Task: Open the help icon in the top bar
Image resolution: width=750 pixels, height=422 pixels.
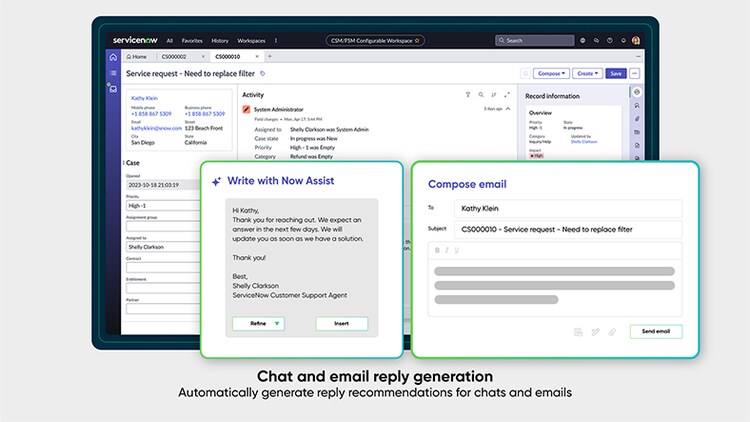Action: [609, 41]
